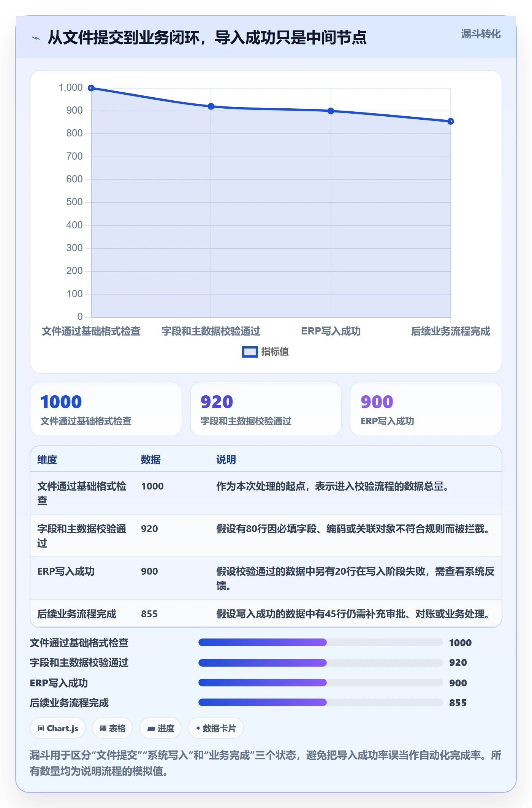The height and width of the screenshot is (808, 532).
Task: Click chart point for 后续业务流程完成
Action: (x=451, y=121)
